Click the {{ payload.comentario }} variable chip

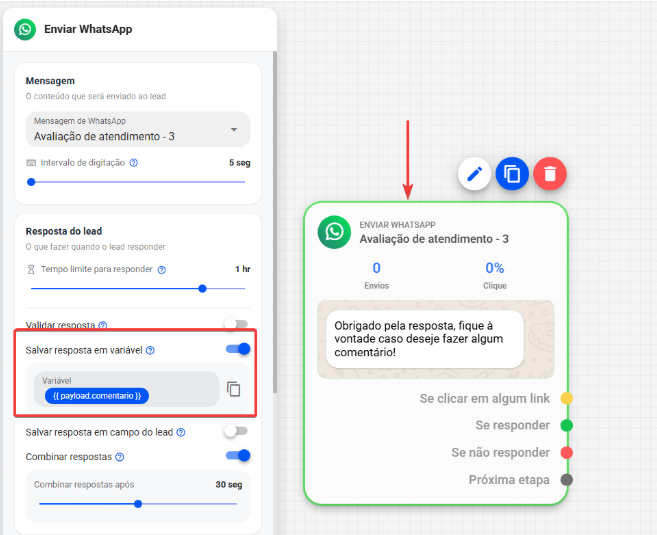(97, 396)
